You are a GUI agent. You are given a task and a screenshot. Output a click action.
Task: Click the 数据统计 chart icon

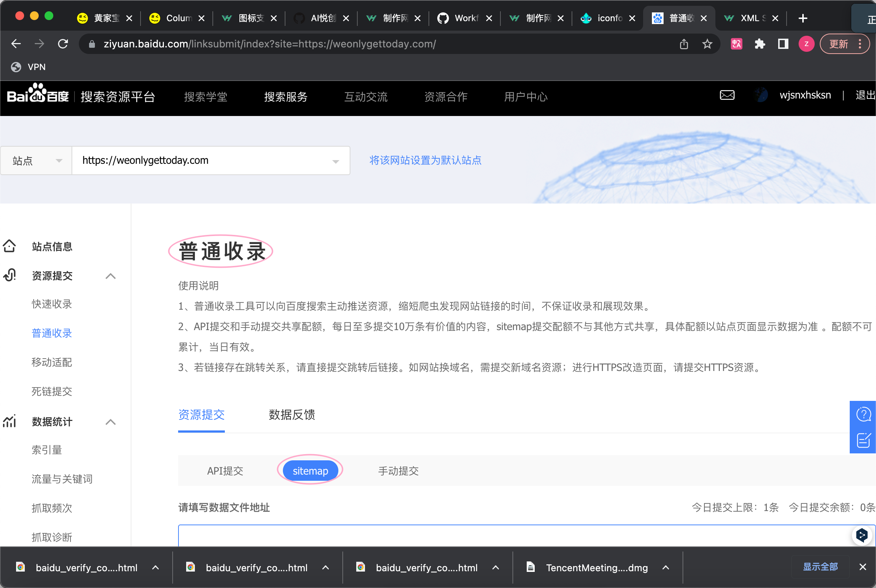(9, 421)
